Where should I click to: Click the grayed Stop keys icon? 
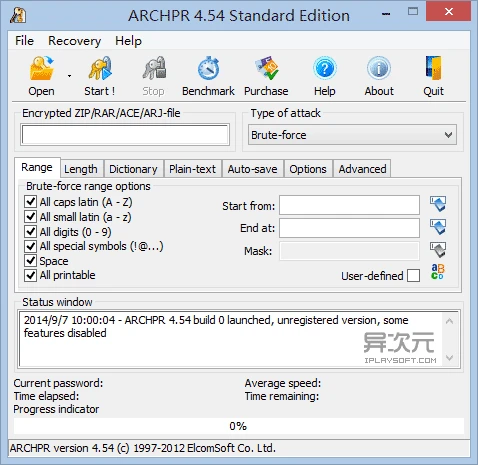click(154, 68)
